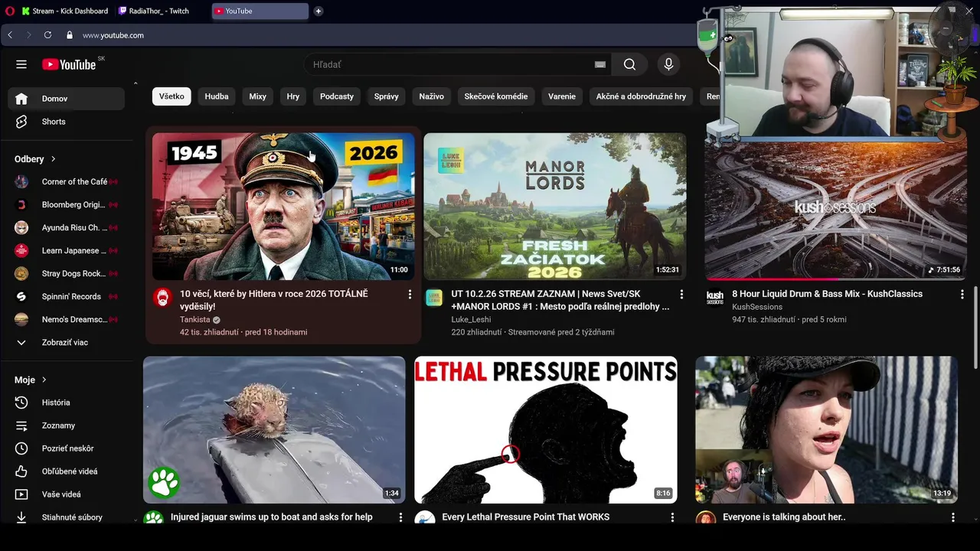Click the YouTube logo

coord(69,64)
